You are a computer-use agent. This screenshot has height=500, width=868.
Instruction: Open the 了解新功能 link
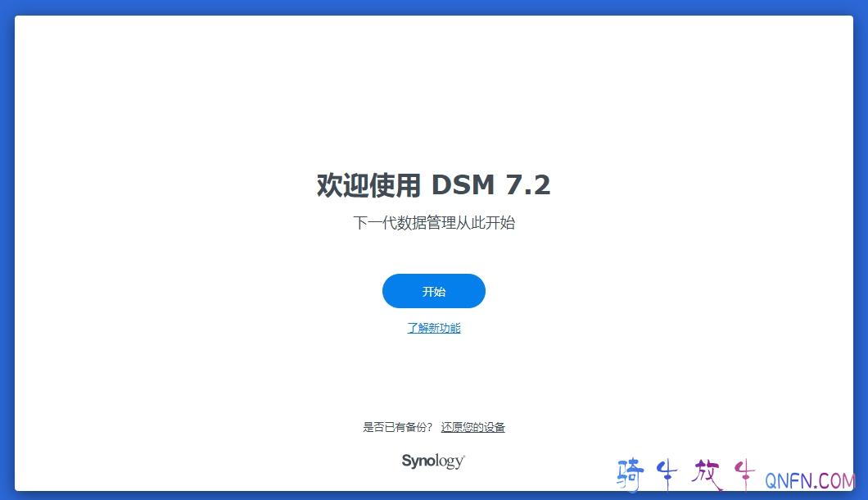[433, 328]
